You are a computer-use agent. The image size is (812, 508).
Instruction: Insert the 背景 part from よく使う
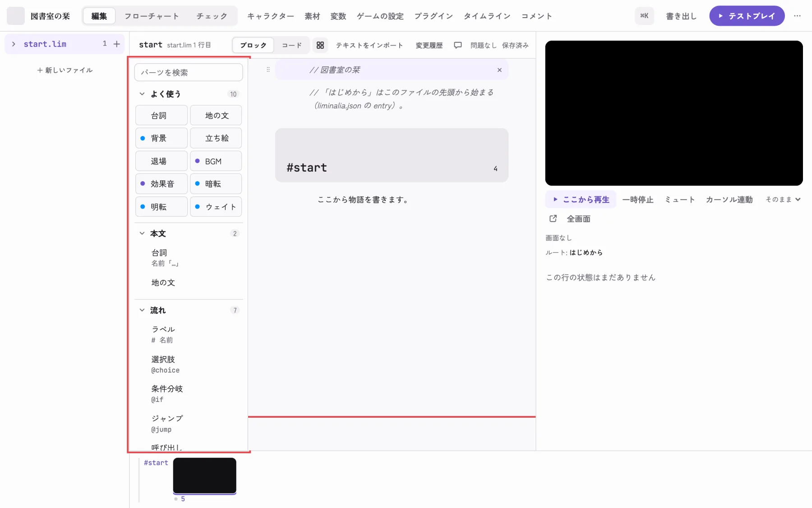pos(161,138)
